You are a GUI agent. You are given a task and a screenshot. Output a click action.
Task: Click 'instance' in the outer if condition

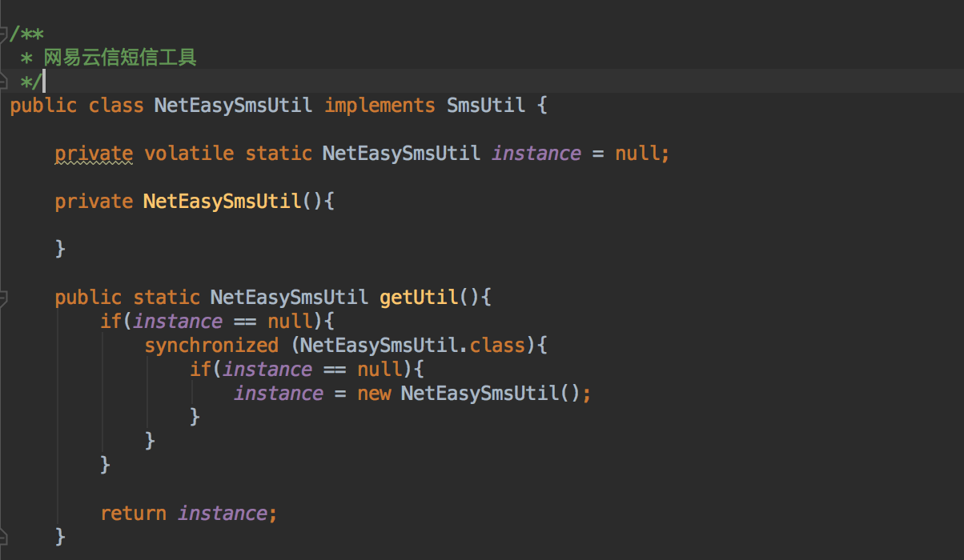(178, 322)
